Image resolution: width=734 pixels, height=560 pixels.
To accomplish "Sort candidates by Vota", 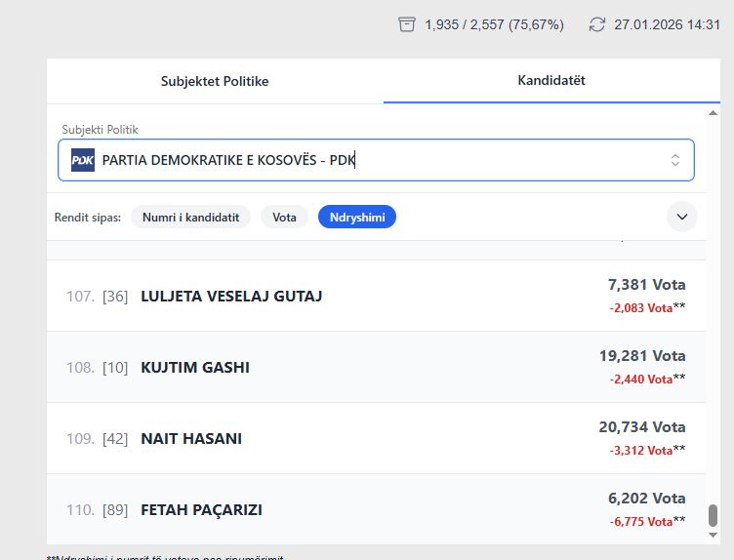I will pos(284,217).
